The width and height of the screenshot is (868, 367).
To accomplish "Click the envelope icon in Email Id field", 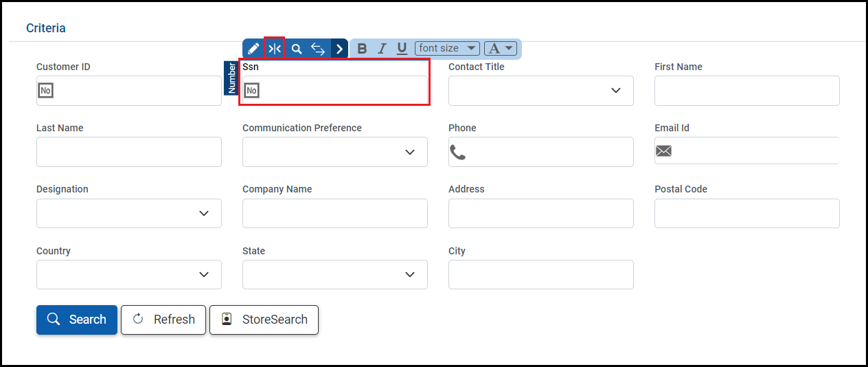I will pyautogui.click(x=663, y=151).
